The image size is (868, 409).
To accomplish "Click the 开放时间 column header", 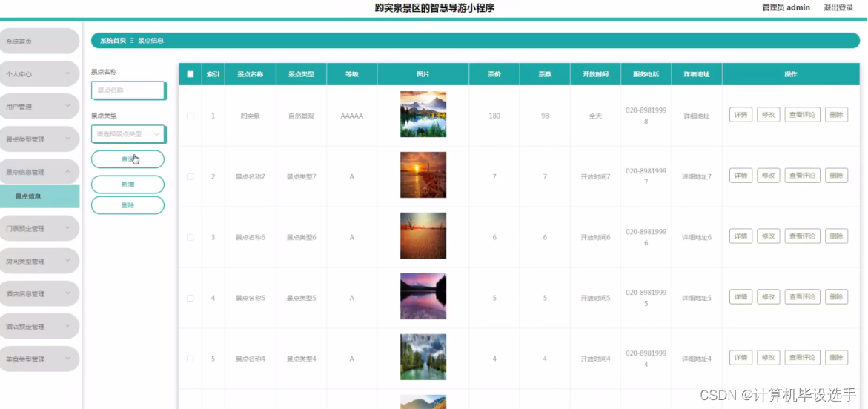I will 596,74.
